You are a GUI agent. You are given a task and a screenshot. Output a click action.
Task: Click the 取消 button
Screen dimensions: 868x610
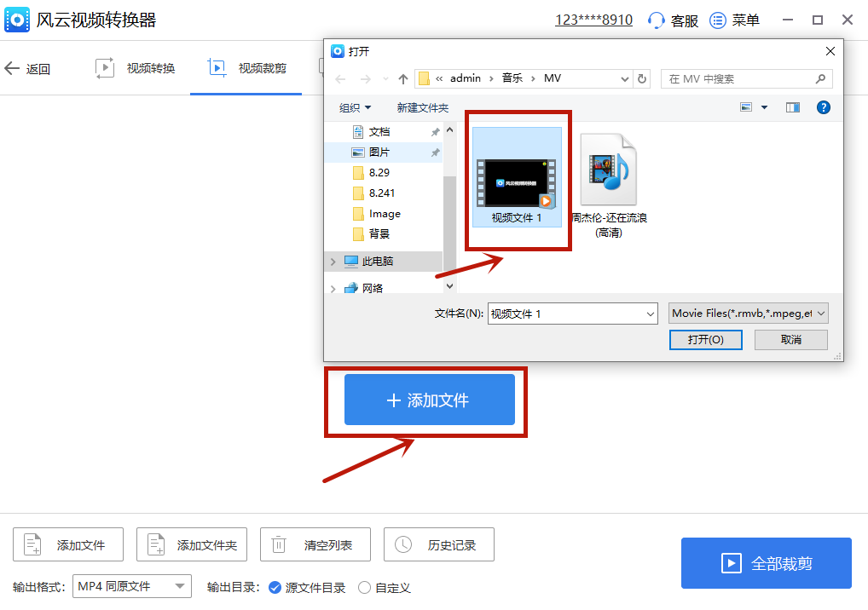(x=791, y=340)
